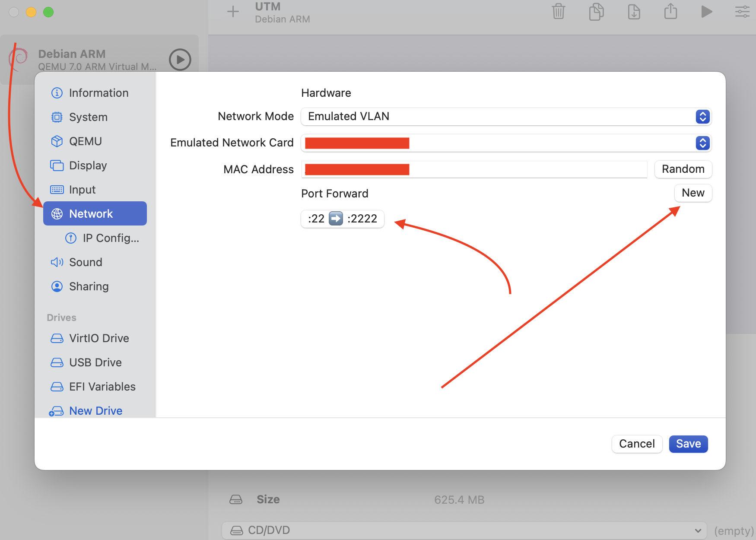Click the play icon in UTM toolbar
Viewport: 756px width, 540px height.
point(707,12)
